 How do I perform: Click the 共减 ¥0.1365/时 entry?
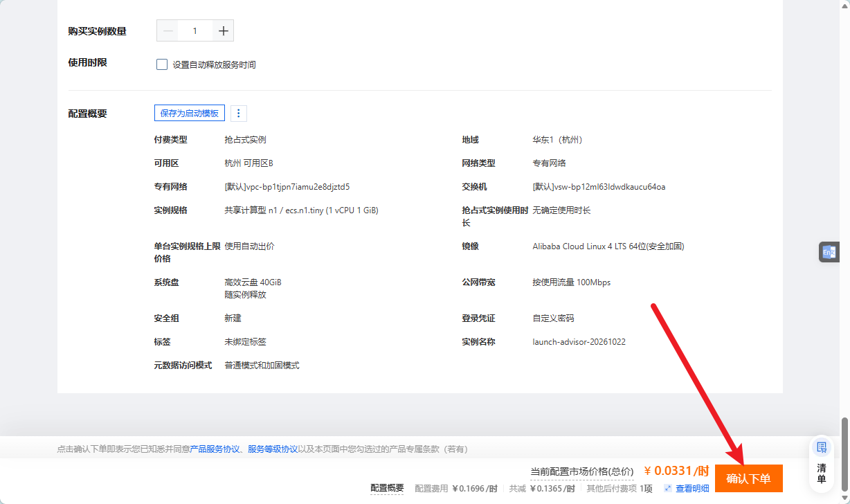click(542, 489)
